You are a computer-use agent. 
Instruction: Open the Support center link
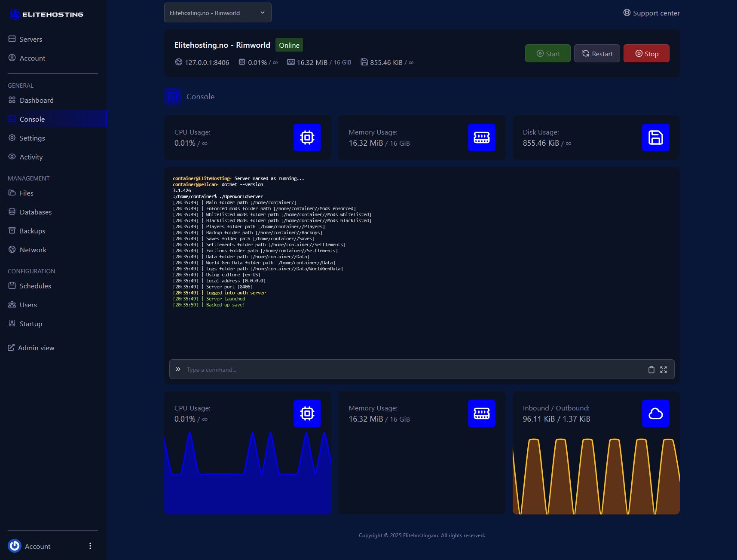651,13
